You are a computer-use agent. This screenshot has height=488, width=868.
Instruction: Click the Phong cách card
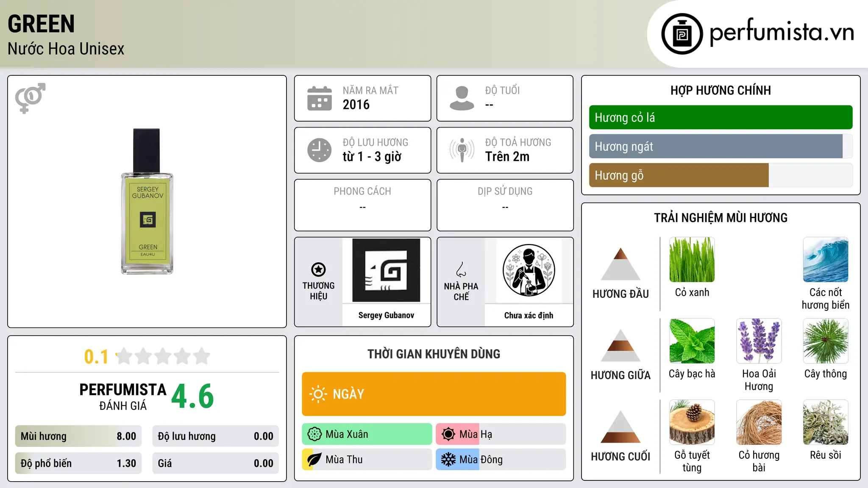coord(362,205)
